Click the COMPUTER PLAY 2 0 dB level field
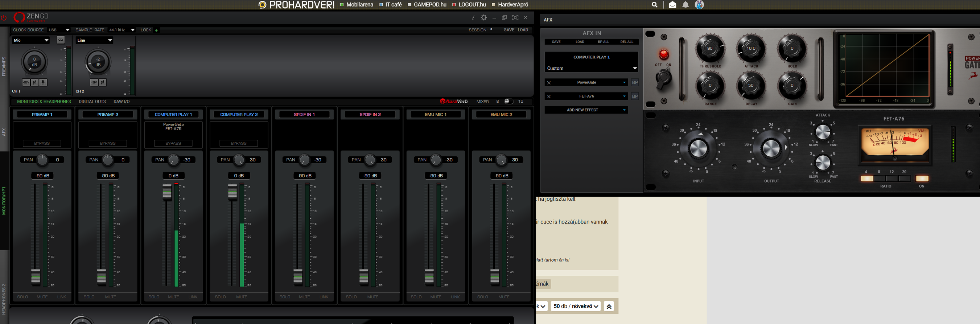The height and width of the screenshot is (324, 980). (x=239, y=176)
